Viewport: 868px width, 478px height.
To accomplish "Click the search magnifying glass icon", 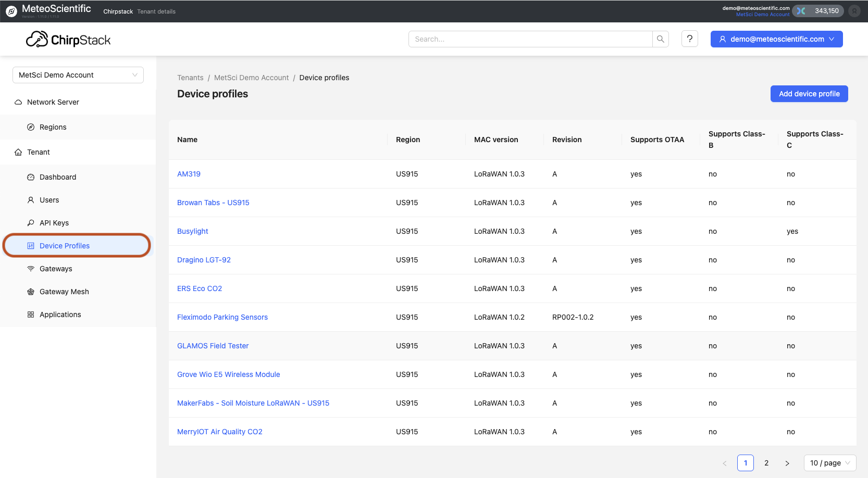I will pos(660,39).
